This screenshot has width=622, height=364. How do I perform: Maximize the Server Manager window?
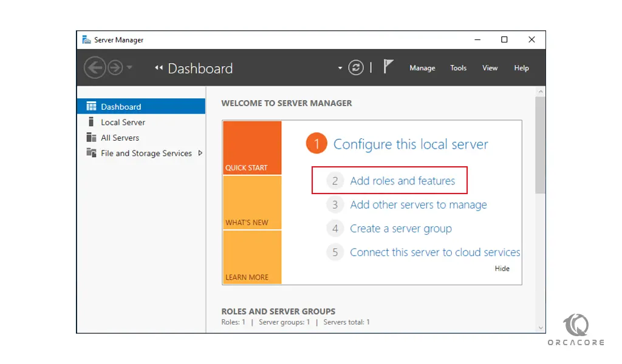click(x=504, y=39)
